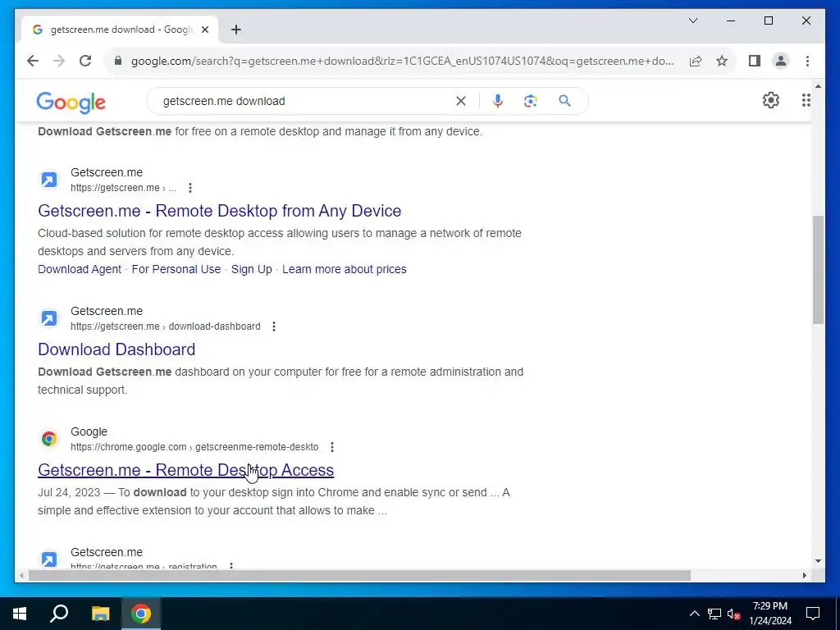Click the scroll down arrow of vertical scrollbar

(x=818, y=561)
